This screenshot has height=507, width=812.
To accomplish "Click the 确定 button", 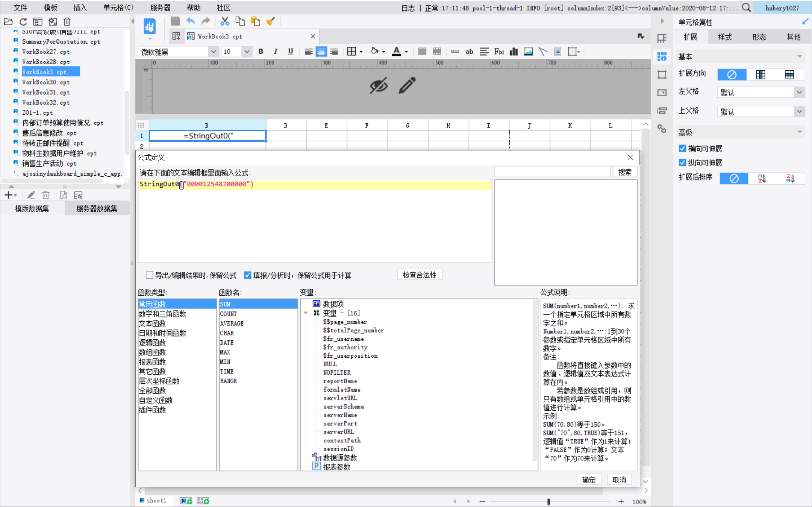I will pos(588,480).
